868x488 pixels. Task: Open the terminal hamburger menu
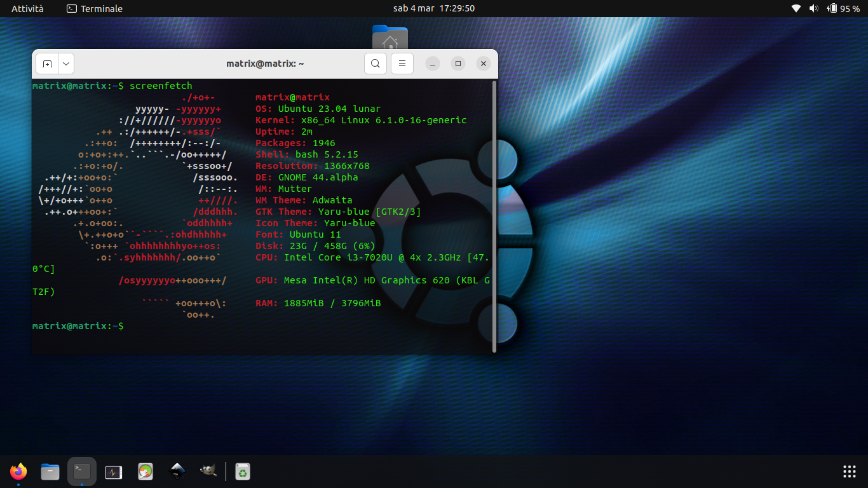[x=402, y=64]
